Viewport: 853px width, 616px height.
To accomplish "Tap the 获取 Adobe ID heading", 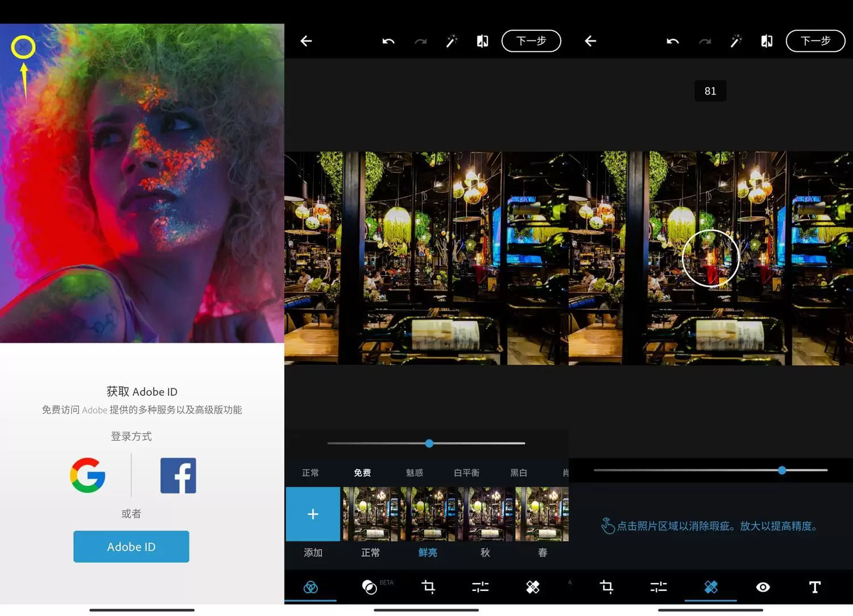I will (x=142, y=391).
